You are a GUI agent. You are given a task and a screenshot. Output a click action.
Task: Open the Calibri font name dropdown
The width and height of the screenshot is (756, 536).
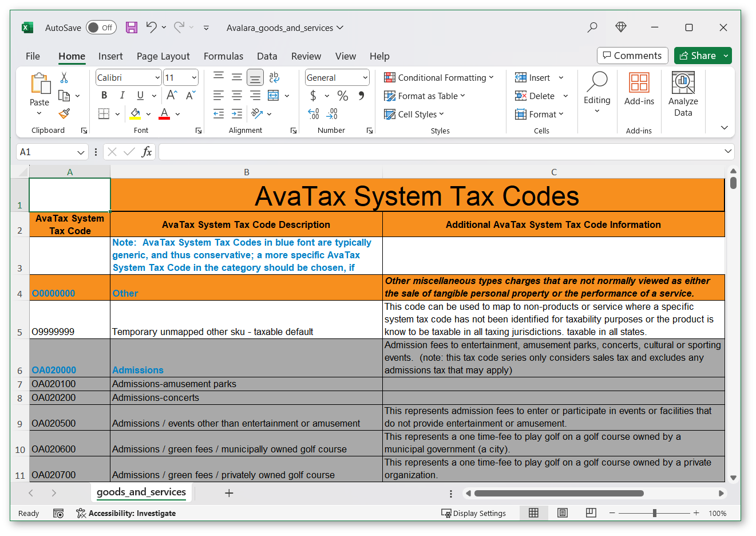[x=157, y=77]
